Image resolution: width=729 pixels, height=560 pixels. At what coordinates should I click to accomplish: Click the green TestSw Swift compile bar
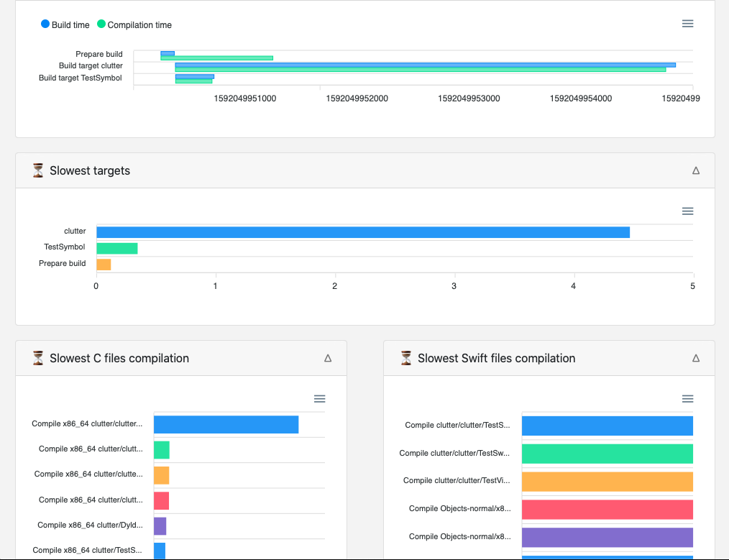(607, 454)
